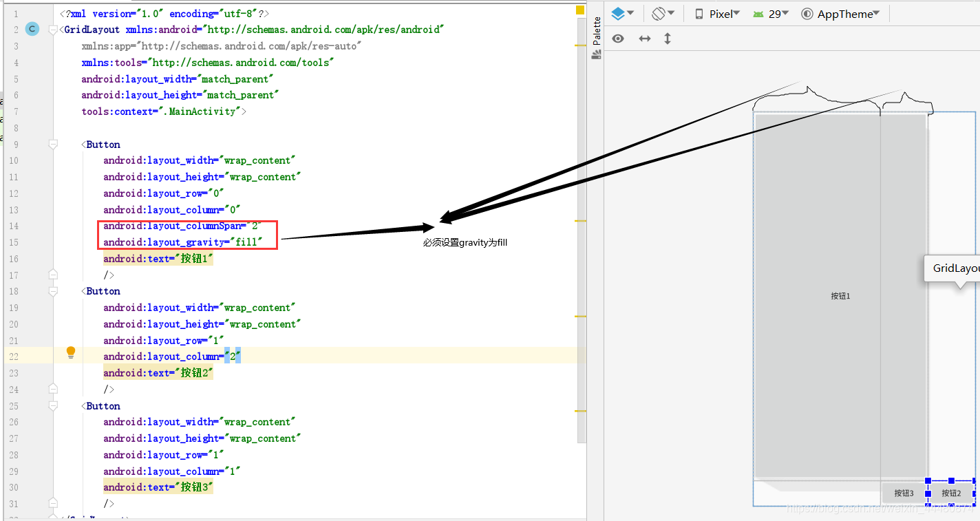
Task: Click the Button tag on line 25
Action: pyautogui.click(x=100, y=406)
